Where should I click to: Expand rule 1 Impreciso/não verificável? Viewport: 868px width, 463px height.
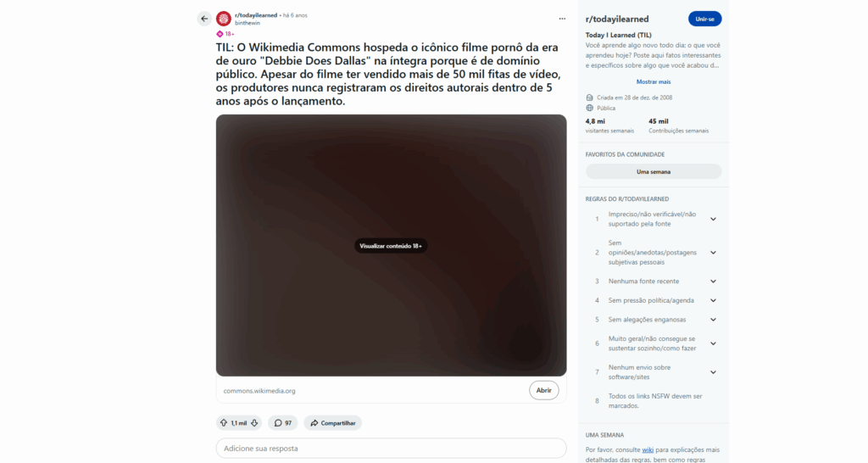(x=713, y=220)
